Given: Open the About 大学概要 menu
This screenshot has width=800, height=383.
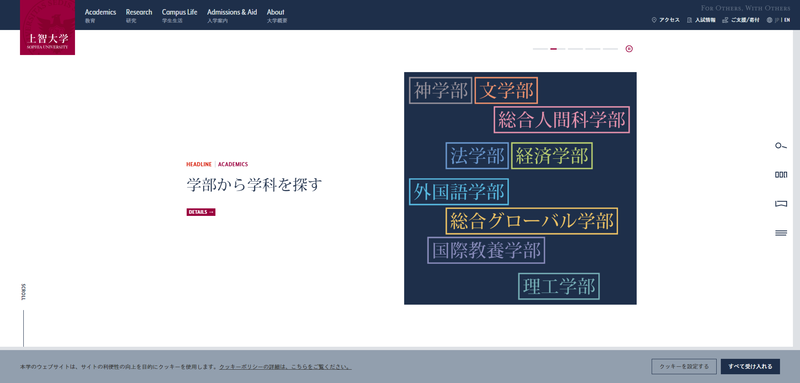Looking at the screenshot, I should [x=277, y=15].
